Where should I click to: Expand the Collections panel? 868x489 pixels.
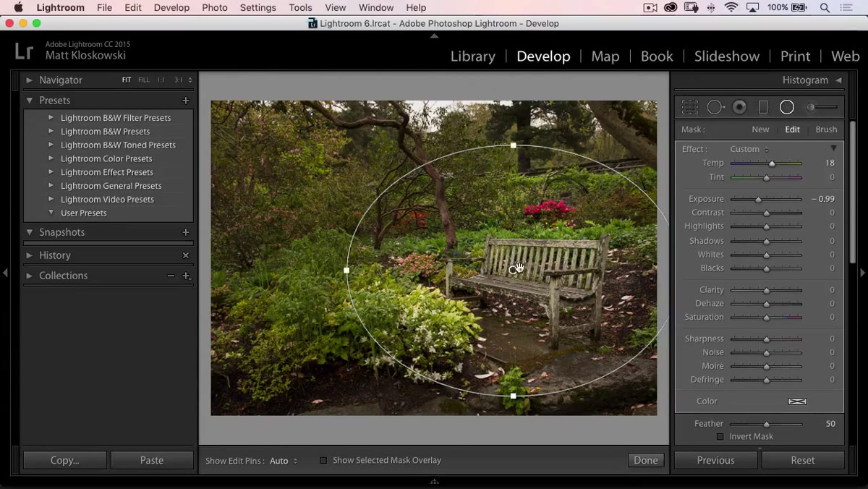tap(30, 276)
